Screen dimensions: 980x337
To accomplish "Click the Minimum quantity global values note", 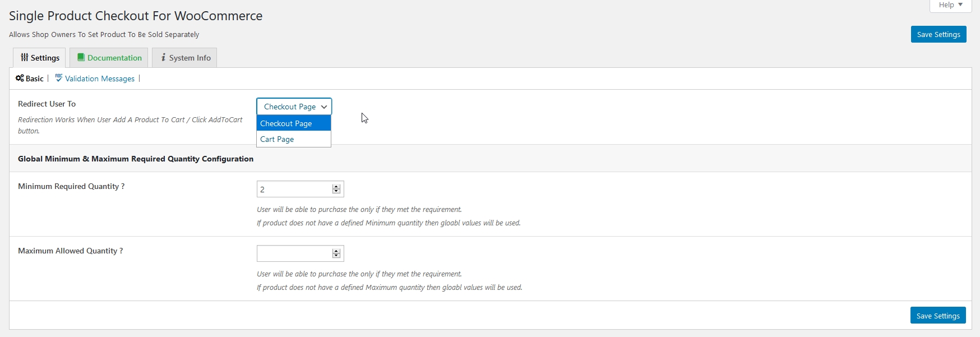I will [389, 223].
